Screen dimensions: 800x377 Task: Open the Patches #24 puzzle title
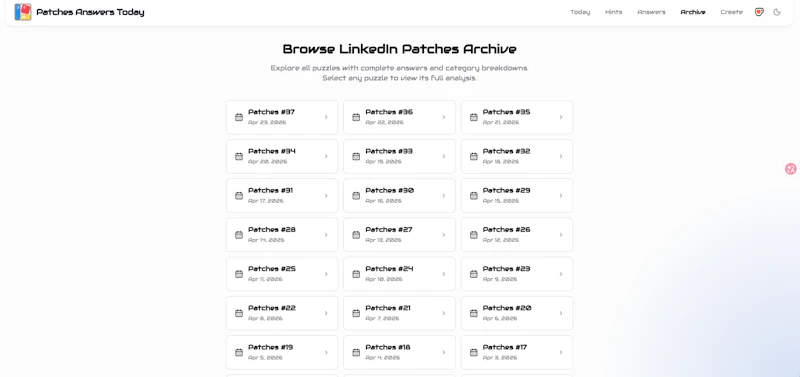[389, 269]
